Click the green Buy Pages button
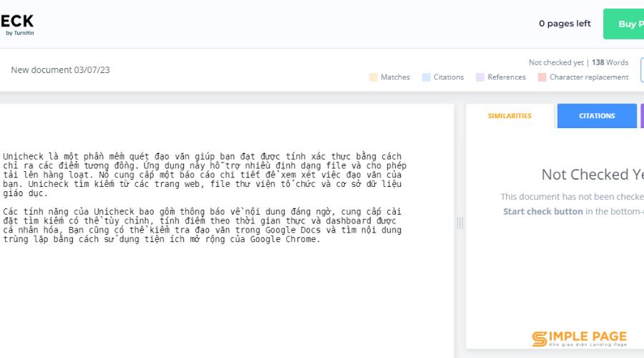 624,24
